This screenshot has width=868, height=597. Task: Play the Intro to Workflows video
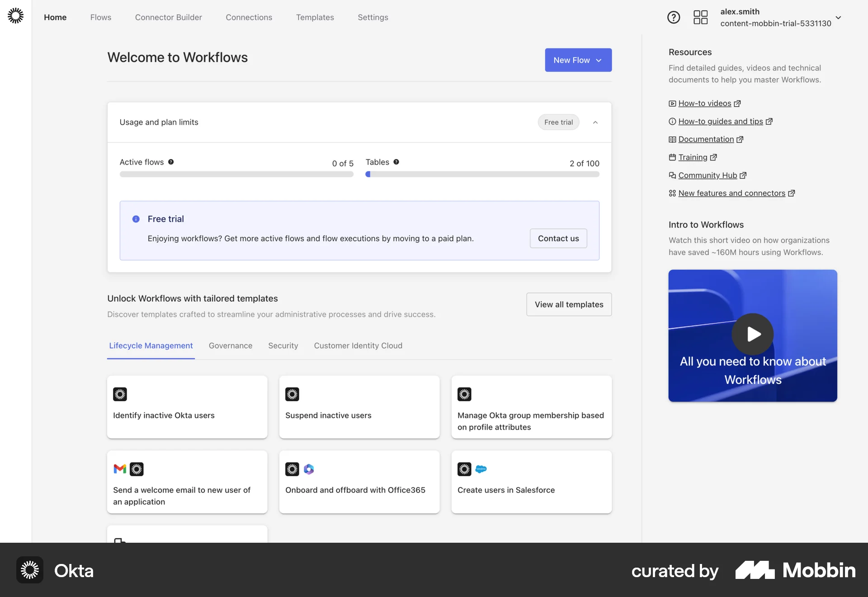[752, 334]
